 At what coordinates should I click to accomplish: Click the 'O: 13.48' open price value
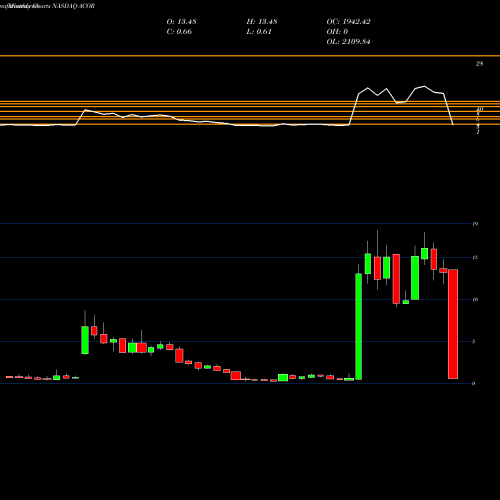coord(181,22)
